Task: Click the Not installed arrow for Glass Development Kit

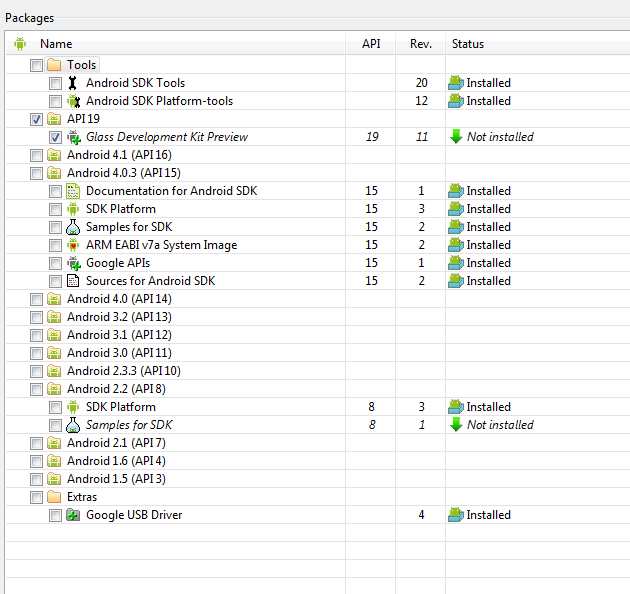Action: [x=456, y=137]
